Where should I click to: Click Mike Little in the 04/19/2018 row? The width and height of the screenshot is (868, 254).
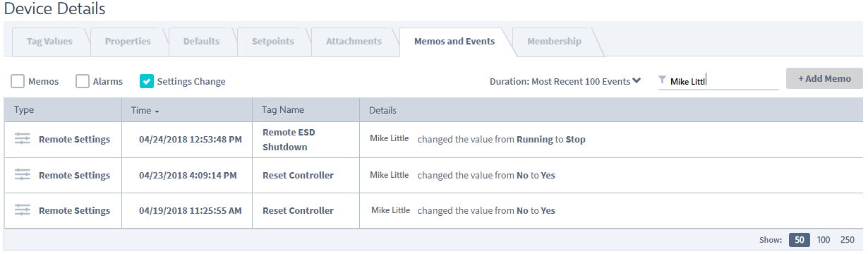390,210
